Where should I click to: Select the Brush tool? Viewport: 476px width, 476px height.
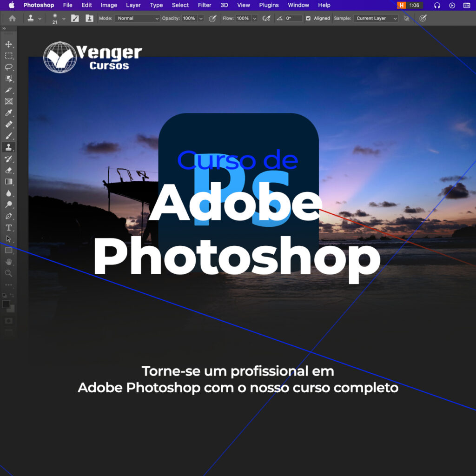(8, 136)
